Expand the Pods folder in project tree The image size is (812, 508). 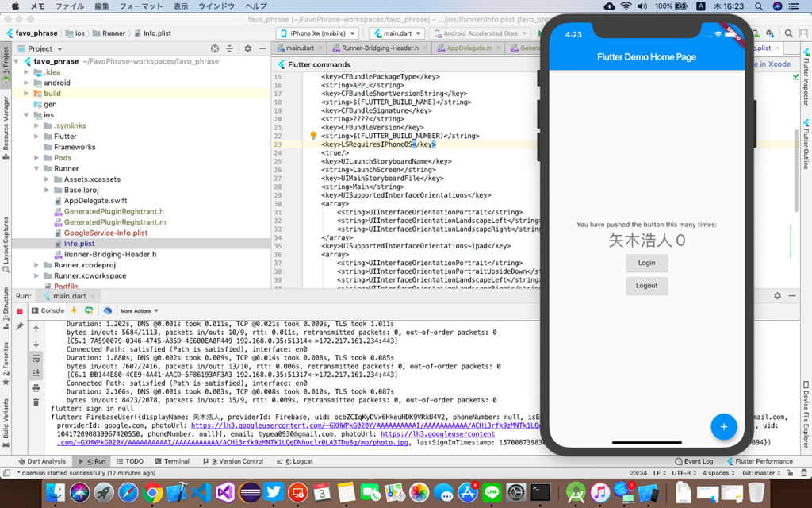[x=36, y=158]
